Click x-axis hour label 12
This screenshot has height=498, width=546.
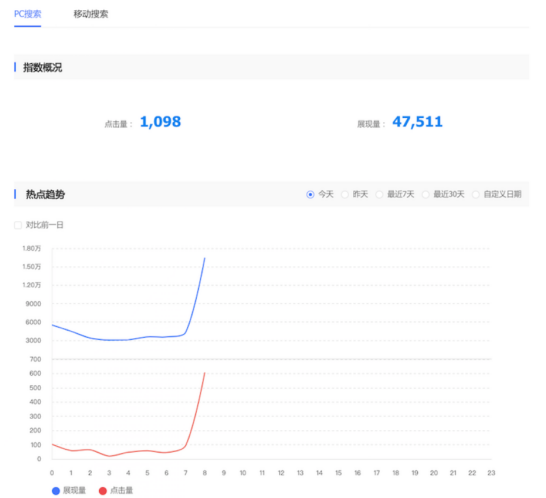pyautogui.click(x=281, y=473)
